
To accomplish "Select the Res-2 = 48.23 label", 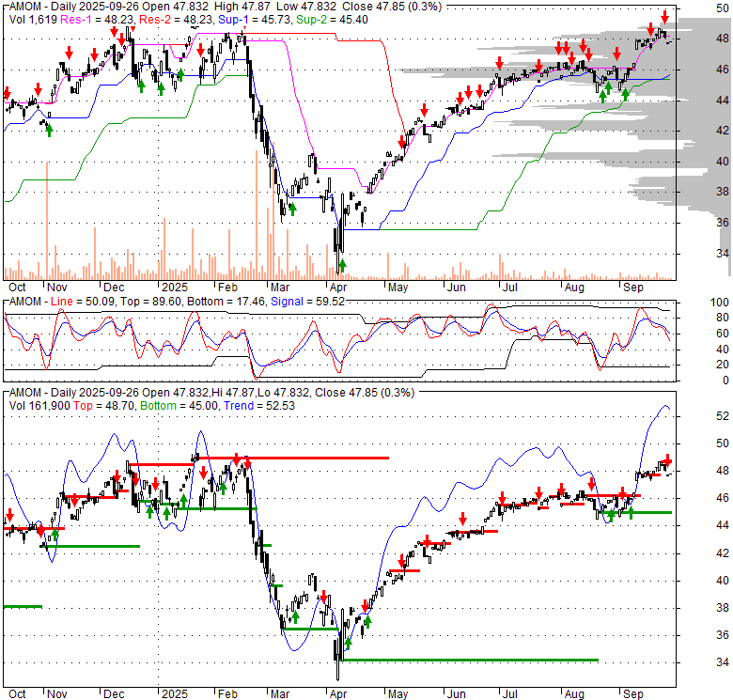I will point(177,20).
